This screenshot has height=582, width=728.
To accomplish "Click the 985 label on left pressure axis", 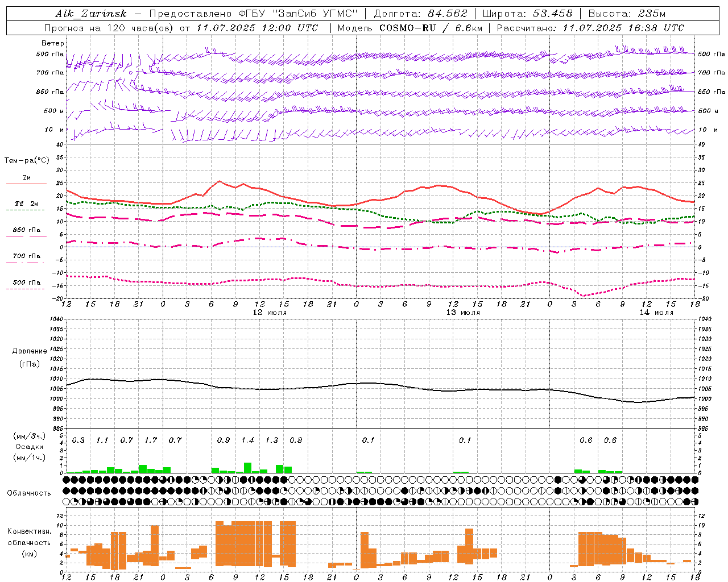I will tap(59, 429).
